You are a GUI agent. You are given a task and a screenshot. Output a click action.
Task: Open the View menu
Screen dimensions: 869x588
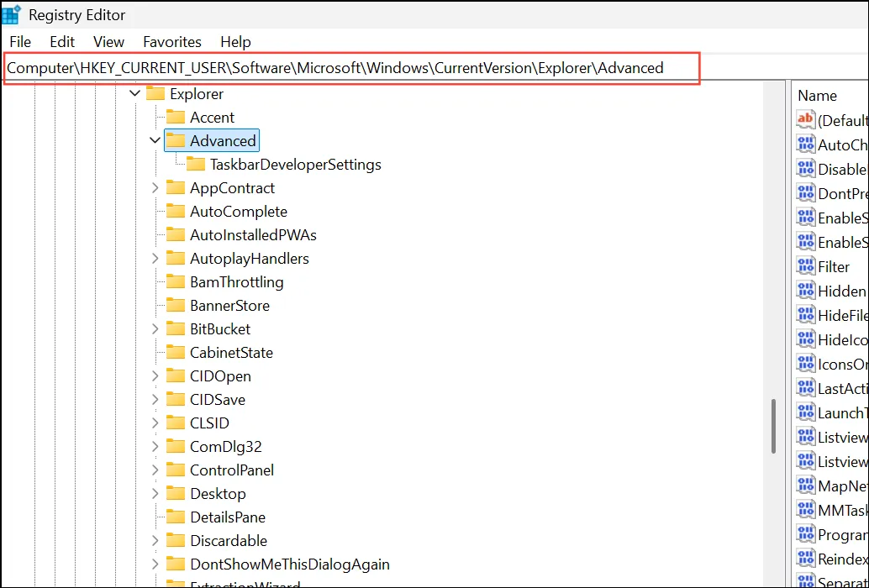tap(108, 42)
